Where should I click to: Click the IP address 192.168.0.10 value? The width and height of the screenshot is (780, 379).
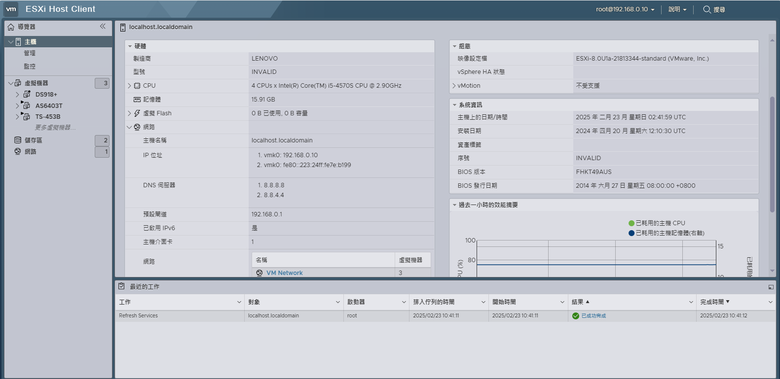click(x=299, y=155)
